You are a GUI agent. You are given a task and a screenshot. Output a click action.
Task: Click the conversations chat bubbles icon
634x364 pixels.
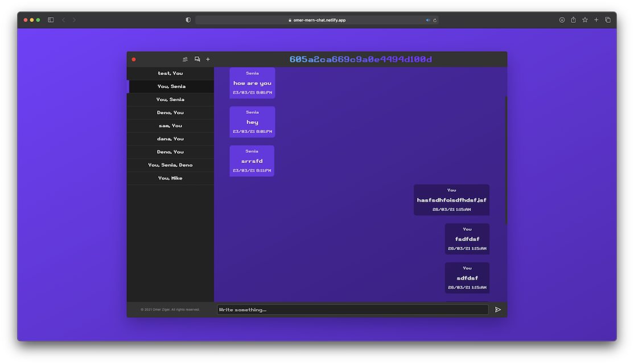tap(197, 59)
